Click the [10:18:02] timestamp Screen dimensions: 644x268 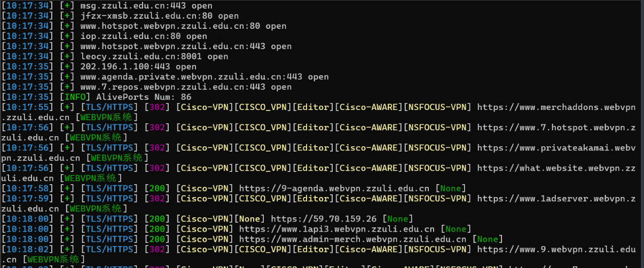pos(27,249)
